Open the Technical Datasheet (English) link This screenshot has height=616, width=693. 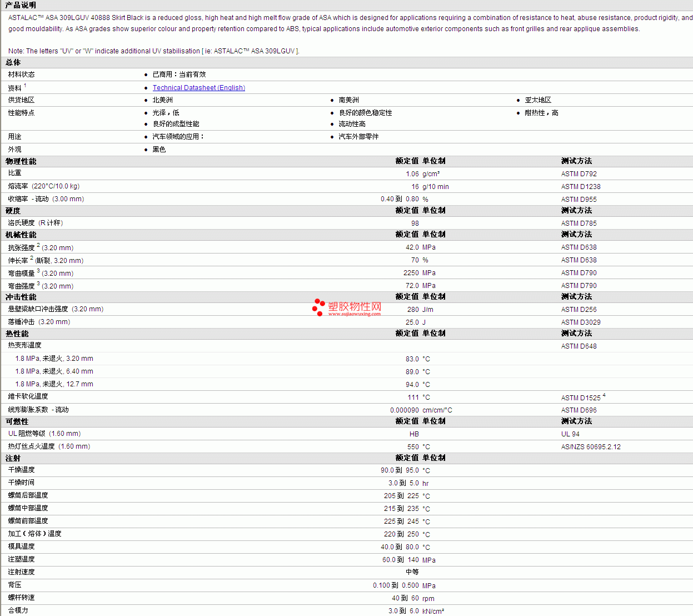pos(199,88)
